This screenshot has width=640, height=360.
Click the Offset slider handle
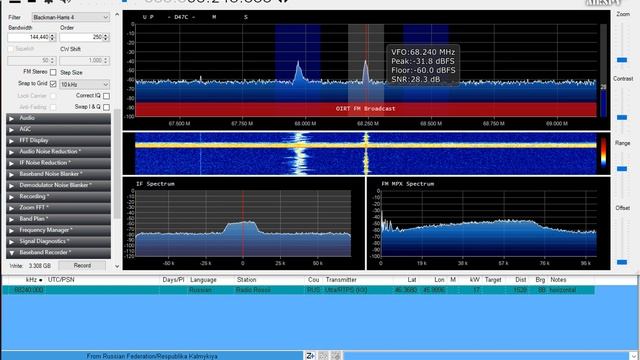(622, 262)
